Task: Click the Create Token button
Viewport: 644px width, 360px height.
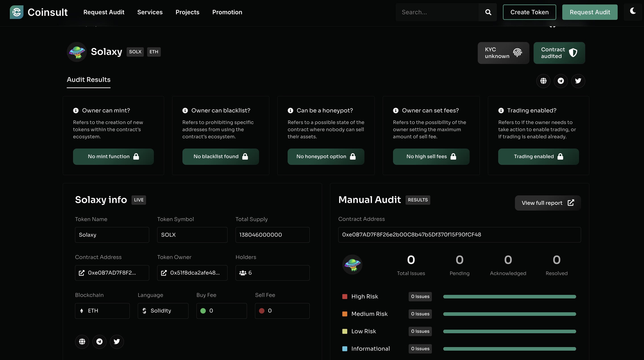Action: (x=529, y=12)
